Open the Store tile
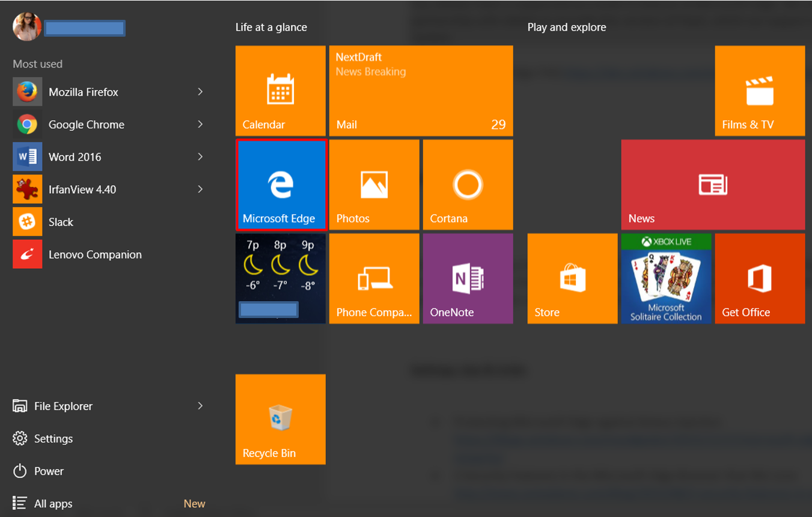The height and width of the screenshot is (517, 812). 572,278
